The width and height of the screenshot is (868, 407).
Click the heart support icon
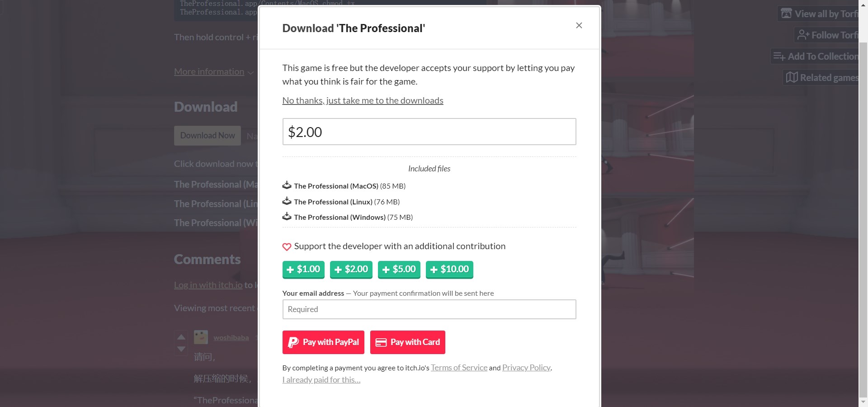tap(287, 247)
